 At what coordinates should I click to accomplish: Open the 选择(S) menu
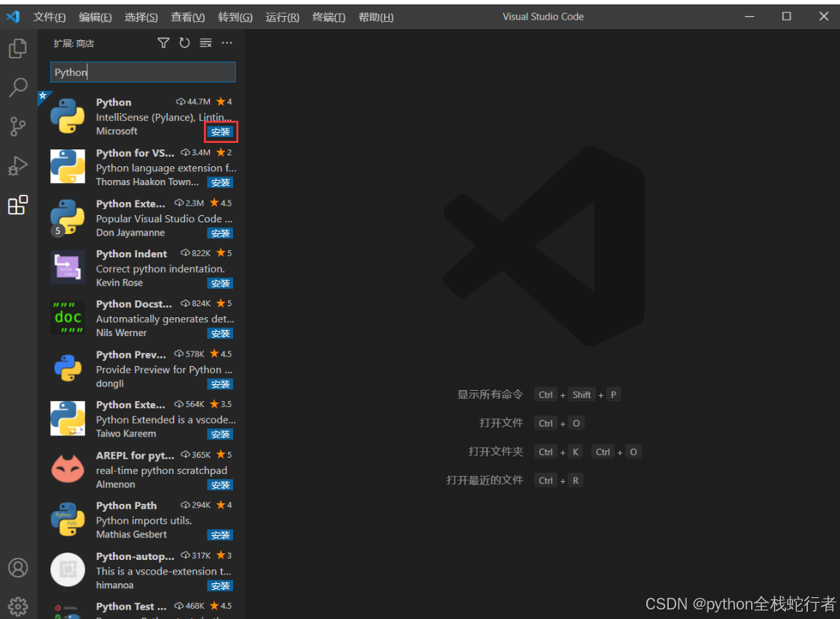141,17
